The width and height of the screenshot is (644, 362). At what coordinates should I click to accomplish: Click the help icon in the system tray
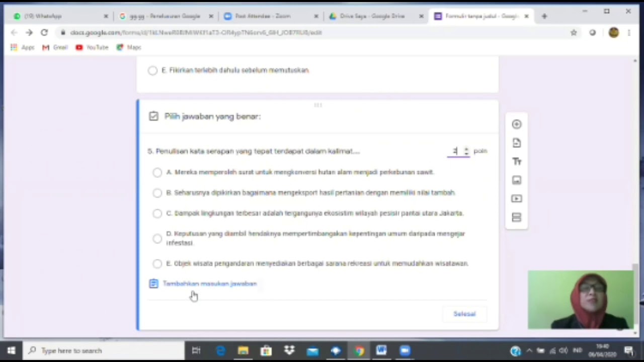tap(516, 350)
